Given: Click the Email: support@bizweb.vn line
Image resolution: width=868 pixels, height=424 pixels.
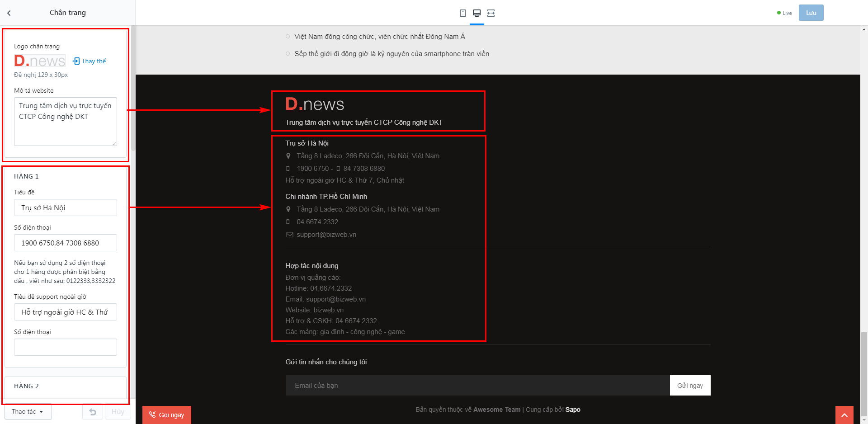Looking at the screenshot, I should [x=325, y=299].
